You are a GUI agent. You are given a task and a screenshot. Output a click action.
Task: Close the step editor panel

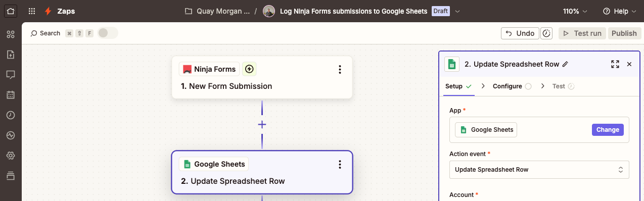click(x=629, y=64)
